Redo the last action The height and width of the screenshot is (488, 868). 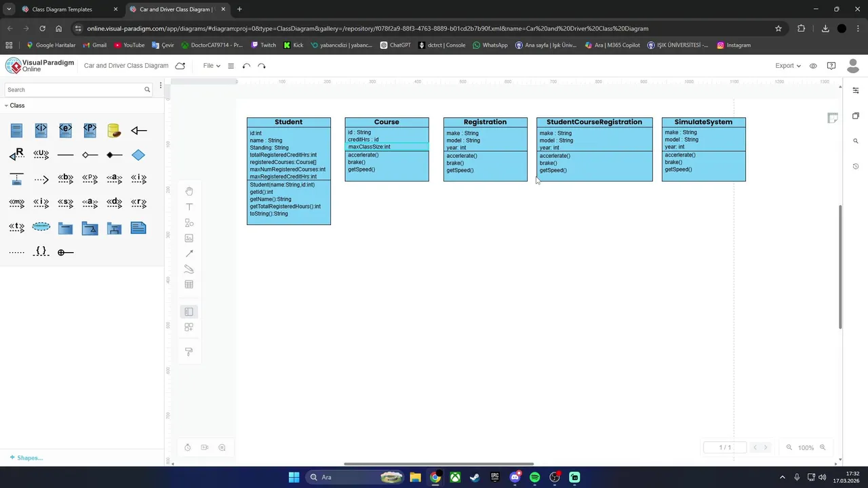[262, 66]
